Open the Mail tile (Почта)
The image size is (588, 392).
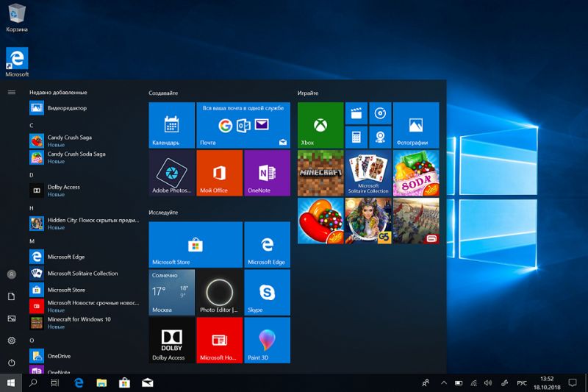(243, 125)
